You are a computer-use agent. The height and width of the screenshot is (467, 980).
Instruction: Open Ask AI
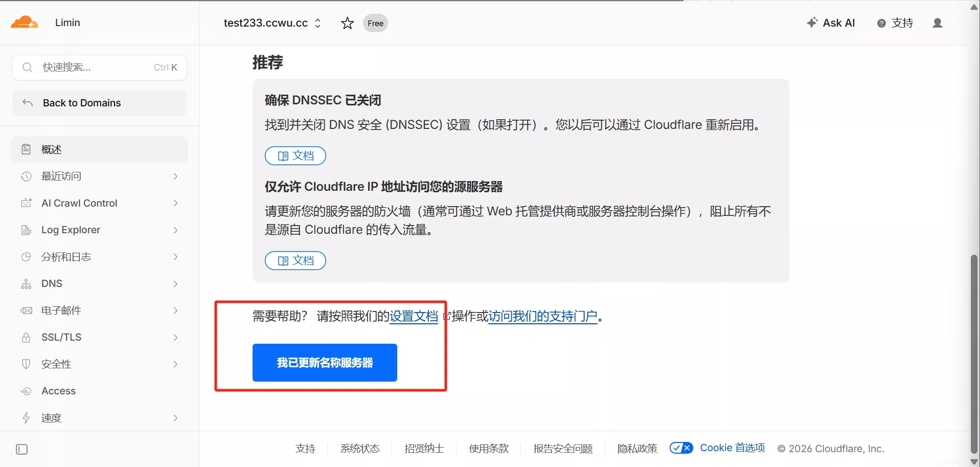(x=831, y=23)
